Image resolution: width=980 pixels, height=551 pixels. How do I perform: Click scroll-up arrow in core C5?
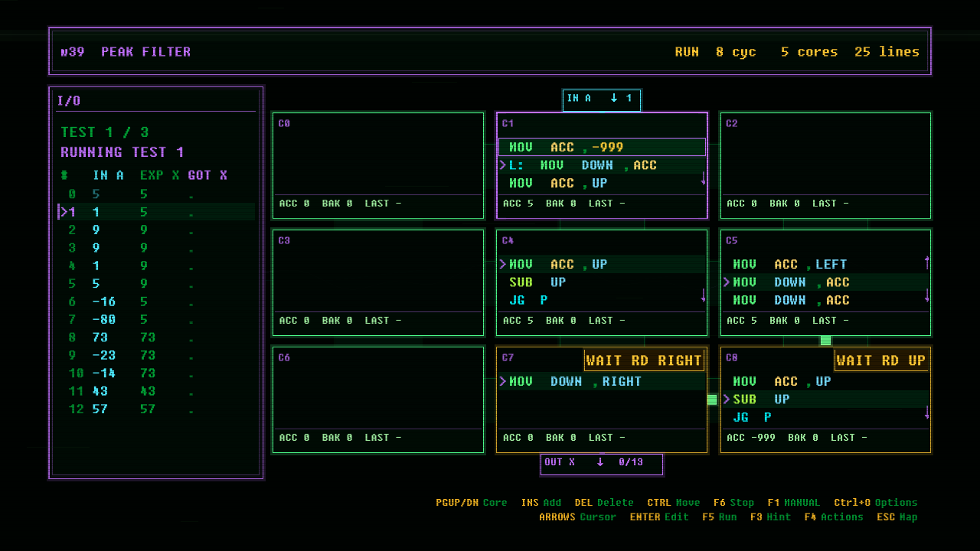point(927,262)
